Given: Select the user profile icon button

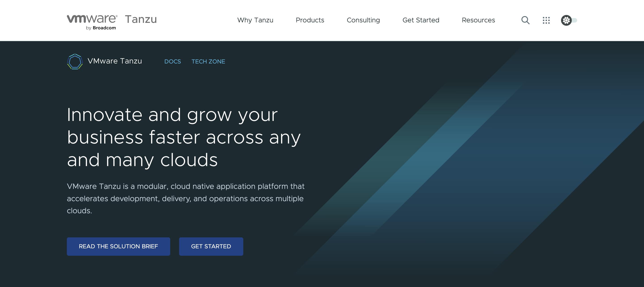Looking at the screenshot, I should pyautogui.click(x=566, y=20).
